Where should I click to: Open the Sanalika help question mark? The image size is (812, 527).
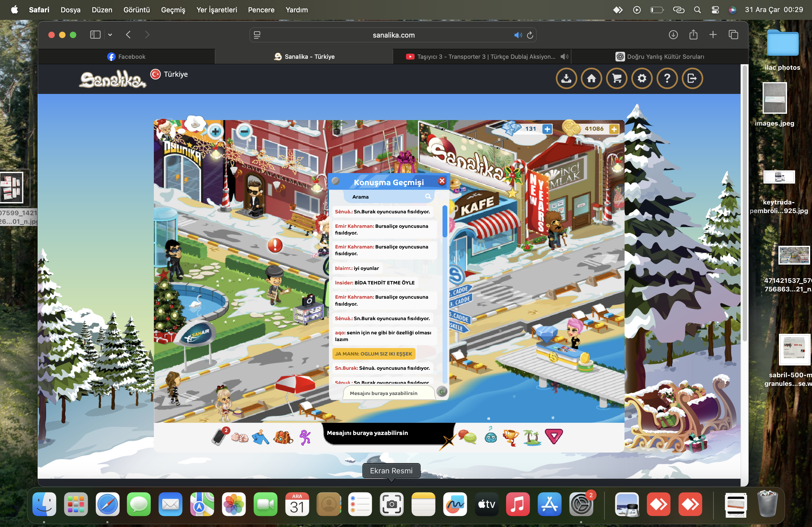(667, 78)
